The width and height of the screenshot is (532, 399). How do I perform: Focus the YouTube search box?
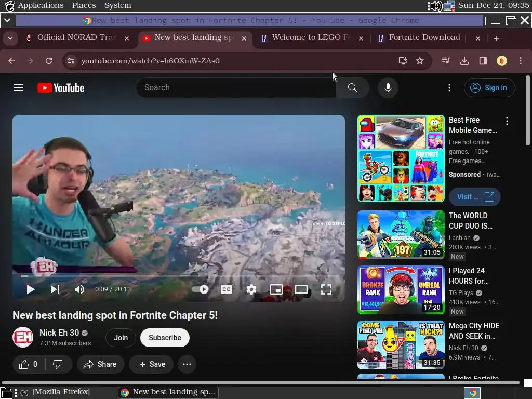pyautogui.click(x=236, y=87)
